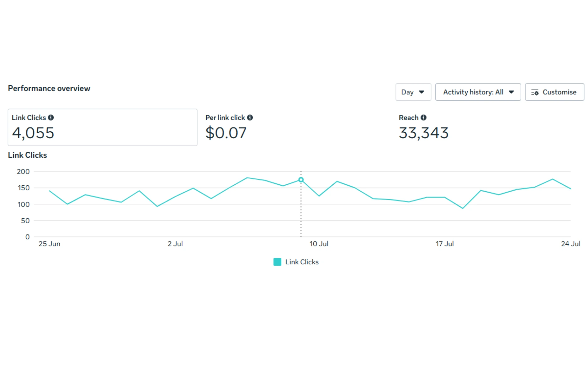Click the Activity history chevron arrow
Screen dimensions: 588x392
point(511,92)
